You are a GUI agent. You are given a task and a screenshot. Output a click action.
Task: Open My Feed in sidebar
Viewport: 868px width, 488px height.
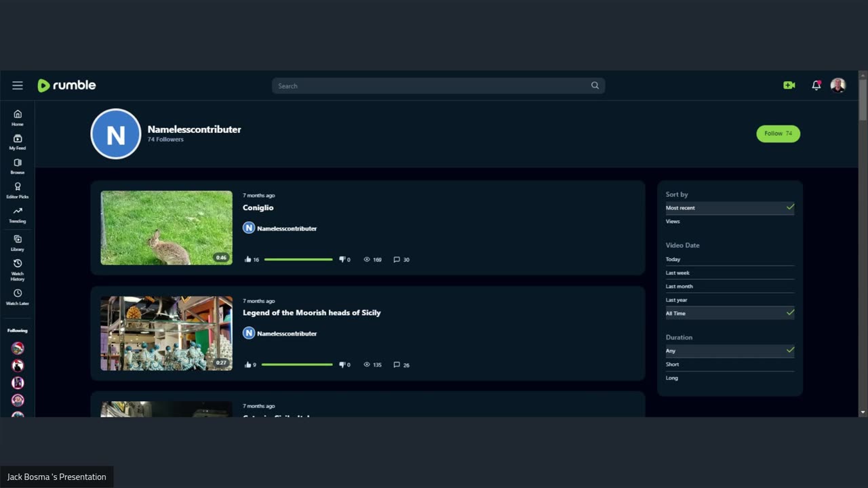(18, 142)
